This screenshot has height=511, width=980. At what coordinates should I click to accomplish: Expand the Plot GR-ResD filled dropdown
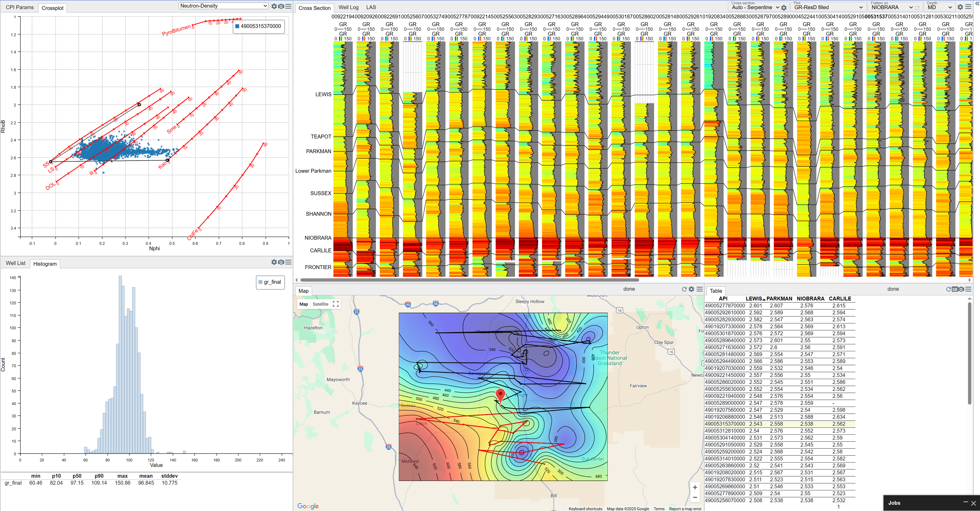[x=828, y=7]
